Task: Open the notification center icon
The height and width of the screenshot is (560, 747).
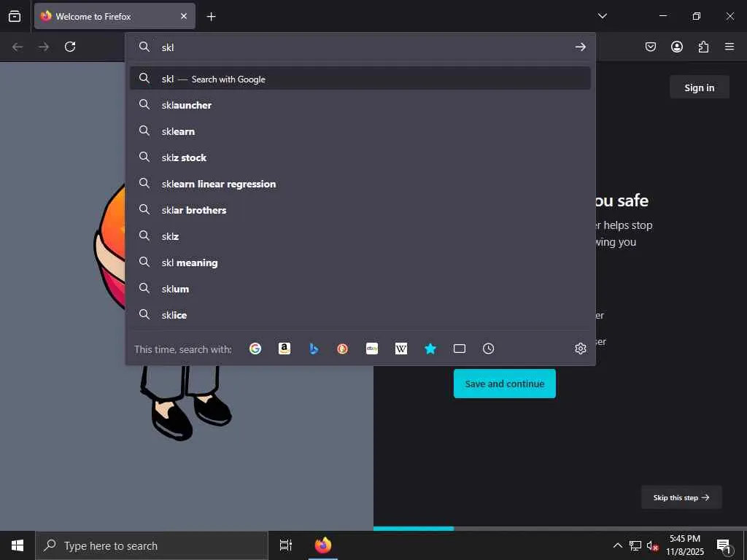Action: tap(724, 545)
